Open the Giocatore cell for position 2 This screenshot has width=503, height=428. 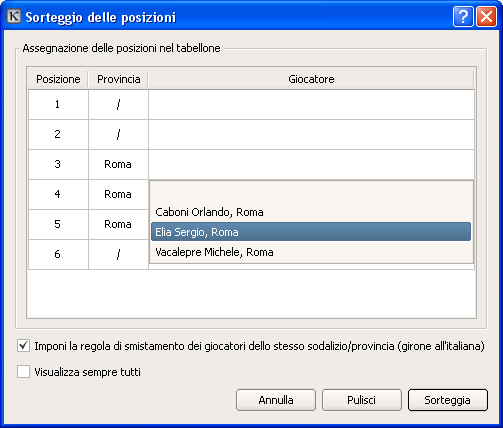(311, 135)
